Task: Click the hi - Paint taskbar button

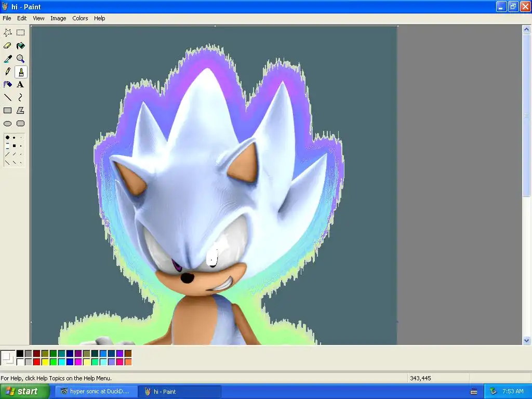Action: coord(180,392)
